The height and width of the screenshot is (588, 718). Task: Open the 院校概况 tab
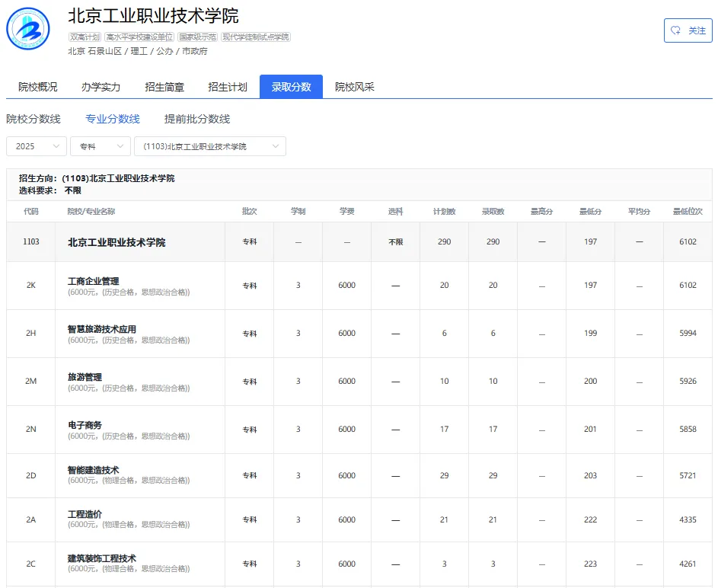pyautogui.click(x=37, y=87)
